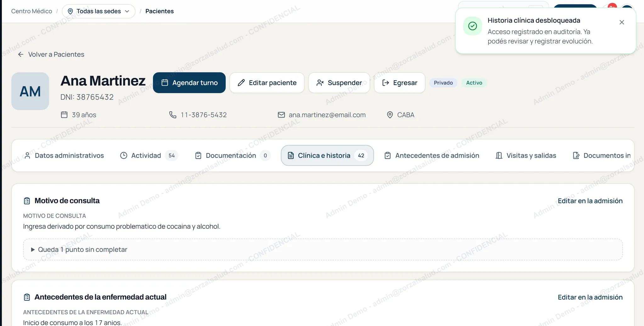Click the phone icon beside 11-3876-5432
This screenshot has height=326, width=644.
pyautogui.click(x=173, y=115)
